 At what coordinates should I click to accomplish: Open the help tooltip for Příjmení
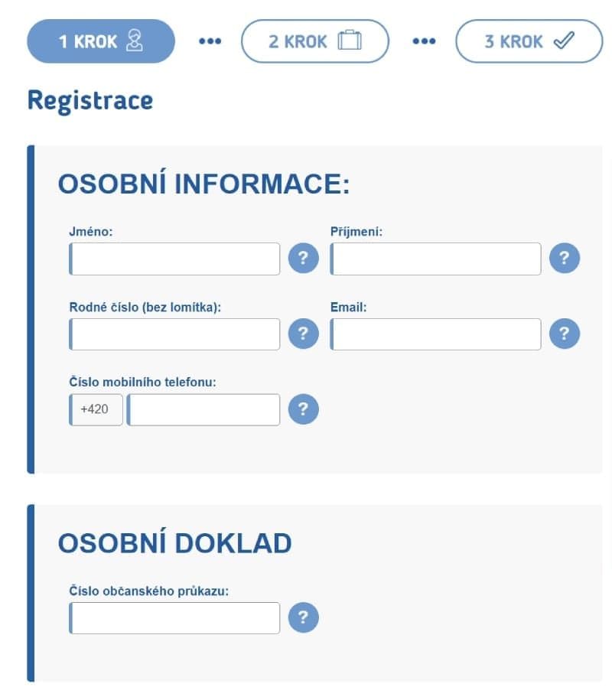tap(565, 258)
